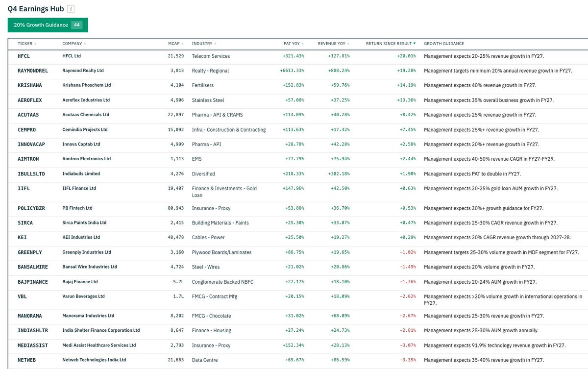Click the info icon beside Q4 Earnings Hub
Image resolution: width=588 pixels, height=369 pixels.
point(72,9)
